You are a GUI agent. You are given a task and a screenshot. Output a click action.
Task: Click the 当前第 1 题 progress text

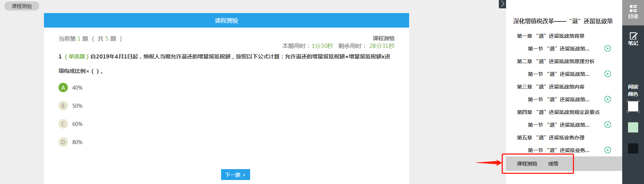[x=90, y=38]
